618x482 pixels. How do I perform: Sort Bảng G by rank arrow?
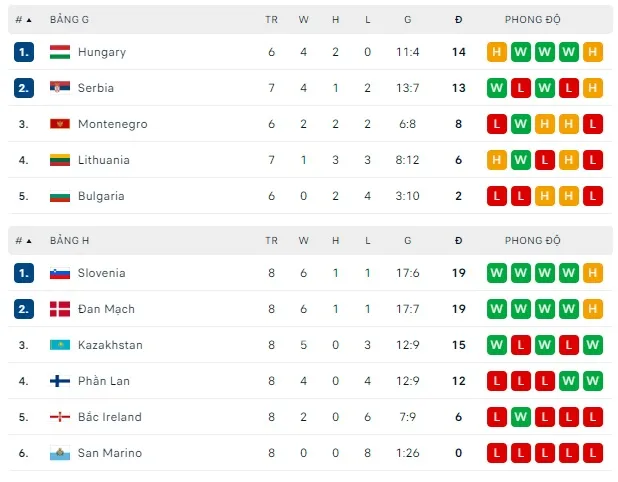click(x=28, y=19)
